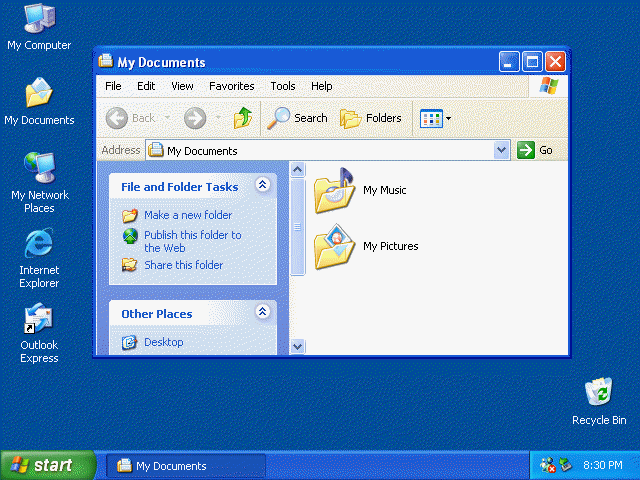Viewport: 640px width, 480px height.
Task: Click the 8:30 PM system clock
Action: click(602, 465)
